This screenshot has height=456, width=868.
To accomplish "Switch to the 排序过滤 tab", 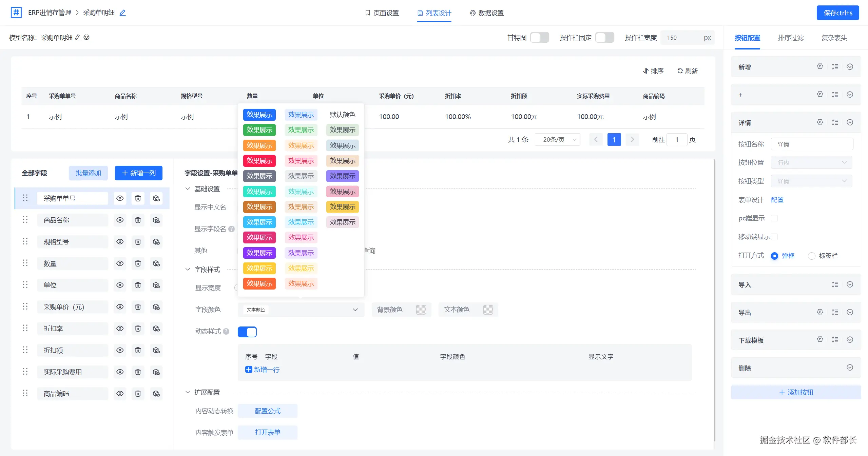I will click(790, 38).
